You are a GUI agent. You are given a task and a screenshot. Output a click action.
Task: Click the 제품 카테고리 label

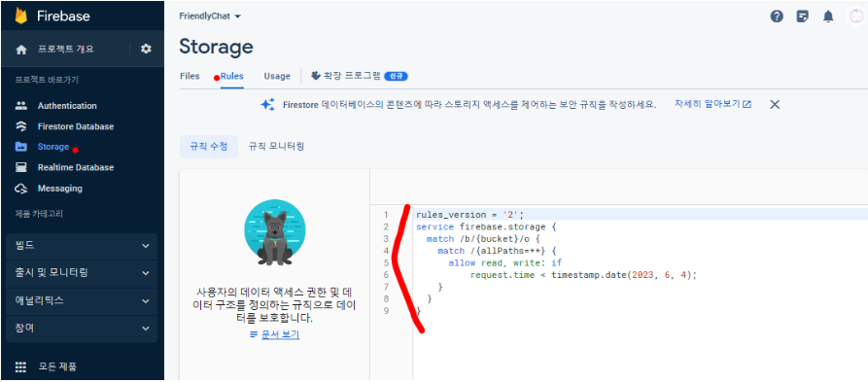click(x=39, y=213)
